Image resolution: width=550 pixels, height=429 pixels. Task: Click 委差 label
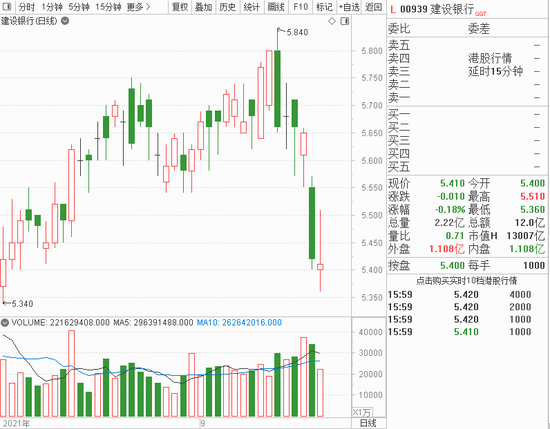(x=479, y=29)
